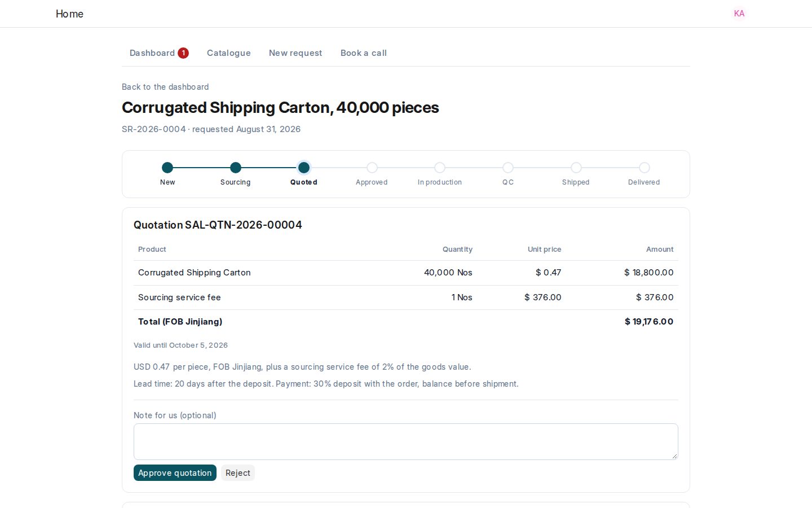Click the 40,000 Nos quantity cell
The height and width of the screenshot is (508, 812).
coord(448,273)
